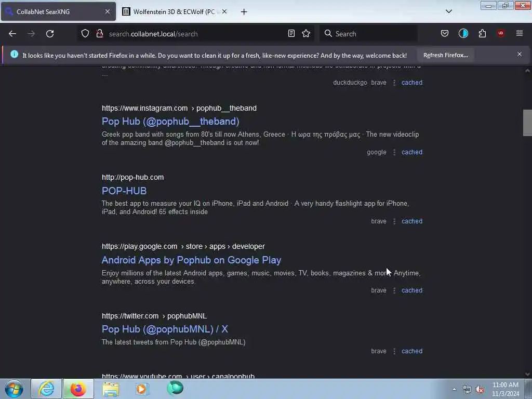Expand options dots beside duckduckgo brave
The width and height of the screenshot is (532, 399).
394,83
